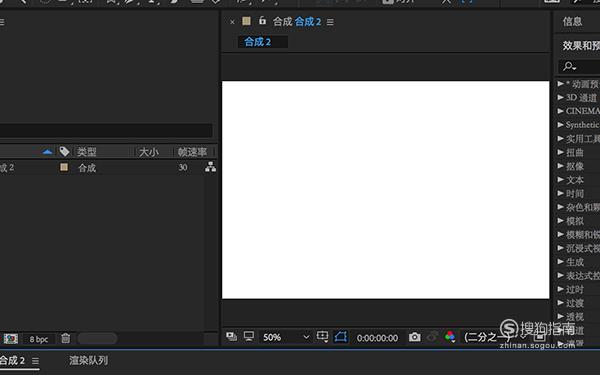Sort by 帧速率 column header
This screenshot has height=375, width=600.
[192, 152]
